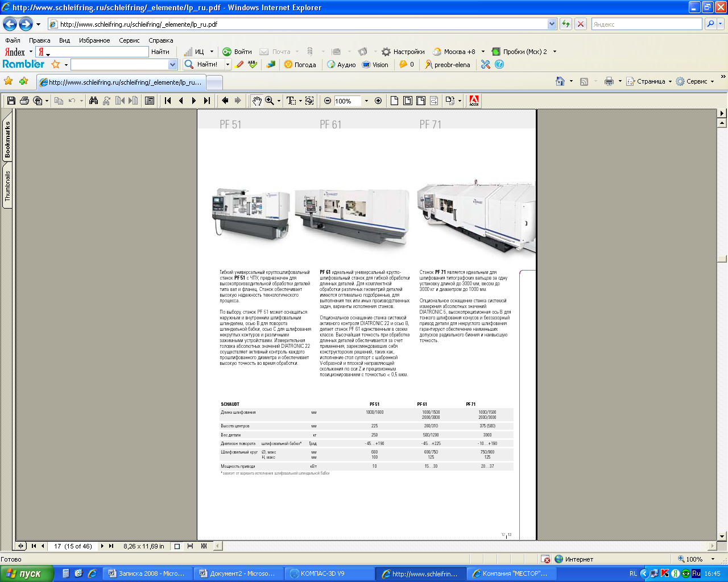Open the PDF zoom percentage dropdown
Screen dimensions: 728x582
[366, 101]
